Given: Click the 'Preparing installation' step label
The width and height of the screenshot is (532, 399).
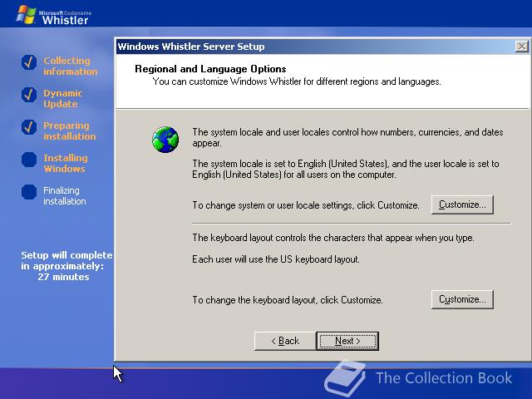Looking at the screenshot, I should pyautogui.click(x=70, y=131).
